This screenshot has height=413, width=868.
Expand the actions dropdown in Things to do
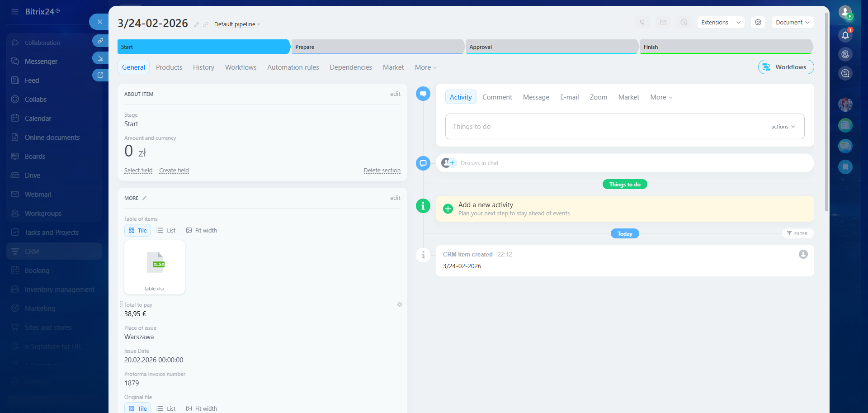(x=783, y=127)
